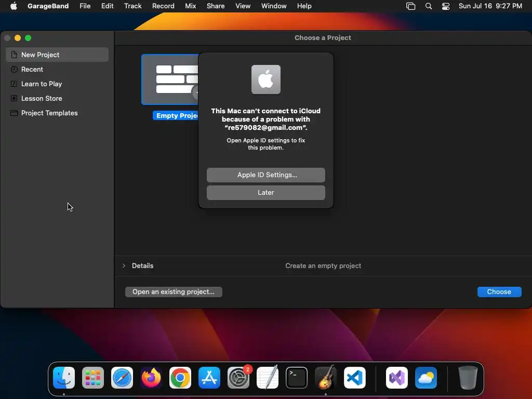Open the Weather app in Dock
The image size is (532, 399).
426,378
